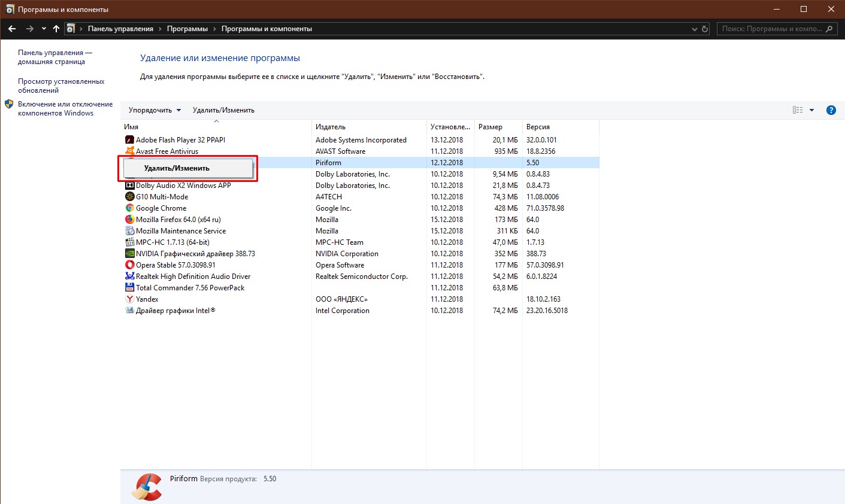Click the Adobe Flash Player icon in list
Viewport: 845px width, 504px height.
pos(130,140)
